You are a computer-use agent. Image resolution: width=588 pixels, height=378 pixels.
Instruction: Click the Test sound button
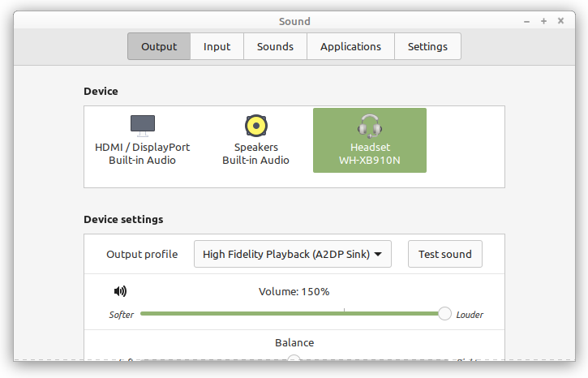pyautogui.click(x=445, y=254)
